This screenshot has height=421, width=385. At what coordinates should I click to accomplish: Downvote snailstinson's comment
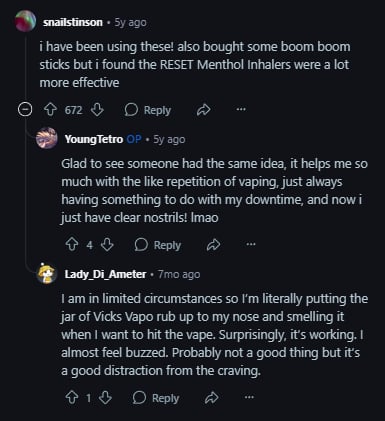pyautogui.click(x=97, y=110)
